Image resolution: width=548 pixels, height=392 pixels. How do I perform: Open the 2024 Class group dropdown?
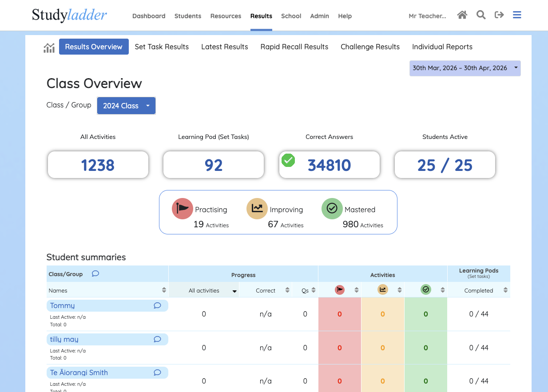(126, 106)
